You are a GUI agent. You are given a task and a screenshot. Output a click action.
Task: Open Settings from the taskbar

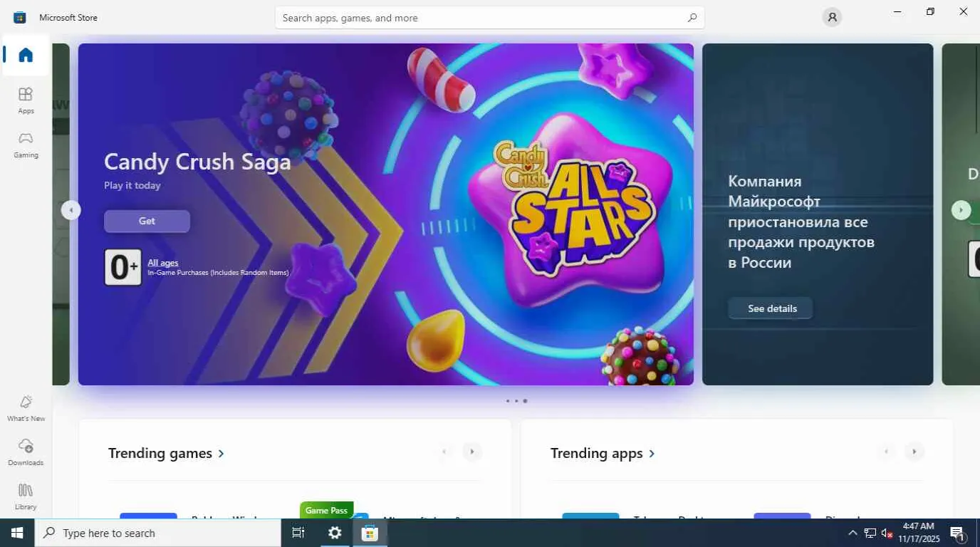click(x=335, y=533)
